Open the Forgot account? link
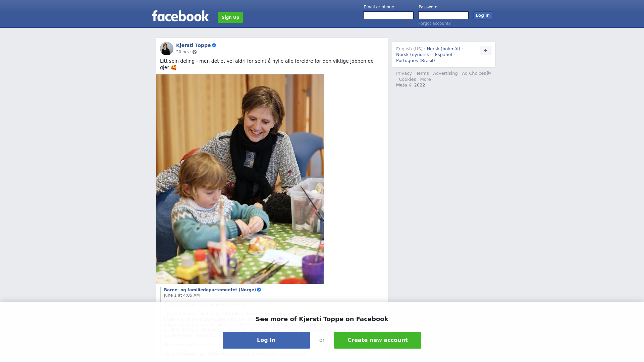 click(x=434, y=23)
